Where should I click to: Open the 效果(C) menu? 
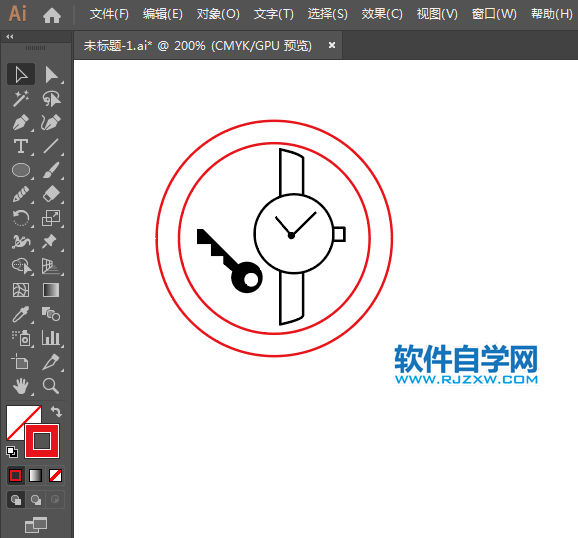coord(382,14)
